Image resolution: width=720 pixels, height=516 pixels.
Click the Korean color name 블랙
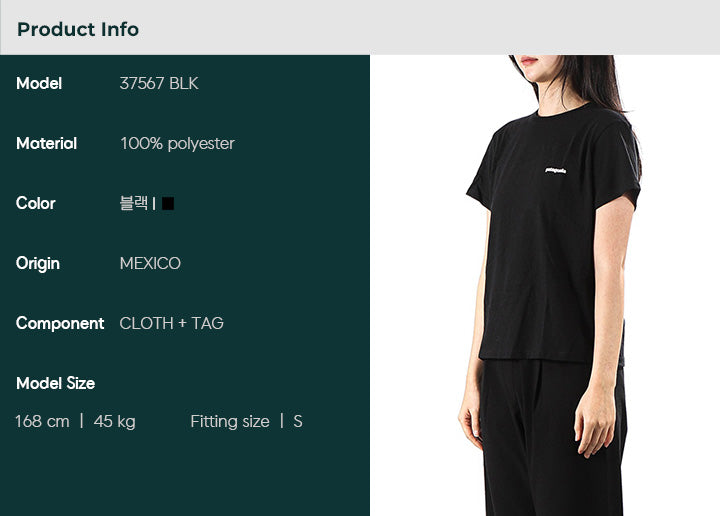134,203
